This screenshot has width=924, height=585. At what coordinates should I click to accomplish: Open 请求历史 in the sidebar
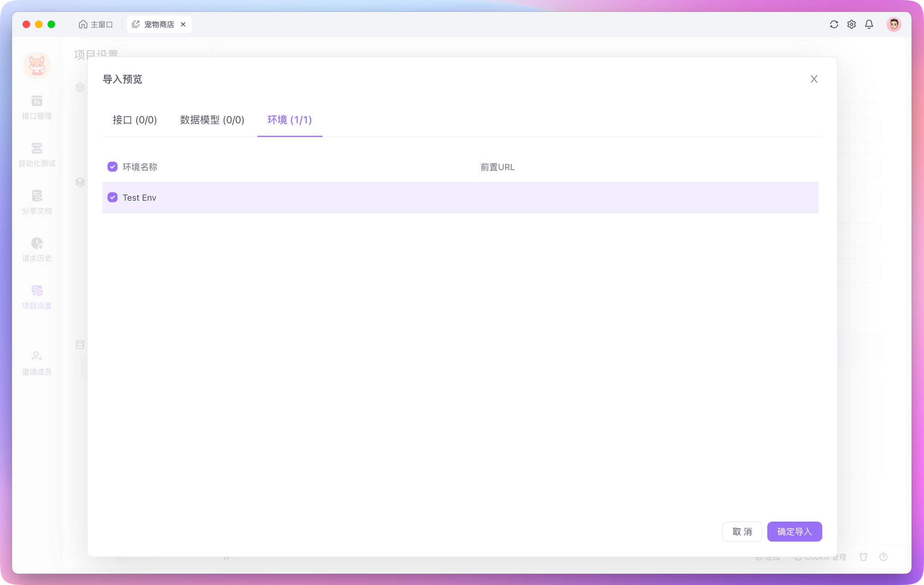coord(37,250)
